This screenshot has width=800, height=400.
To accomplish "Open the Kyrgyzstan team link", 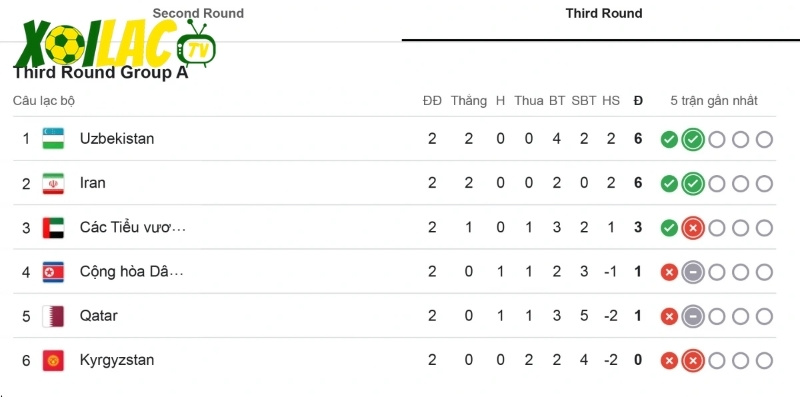I will tap(117, 360).
